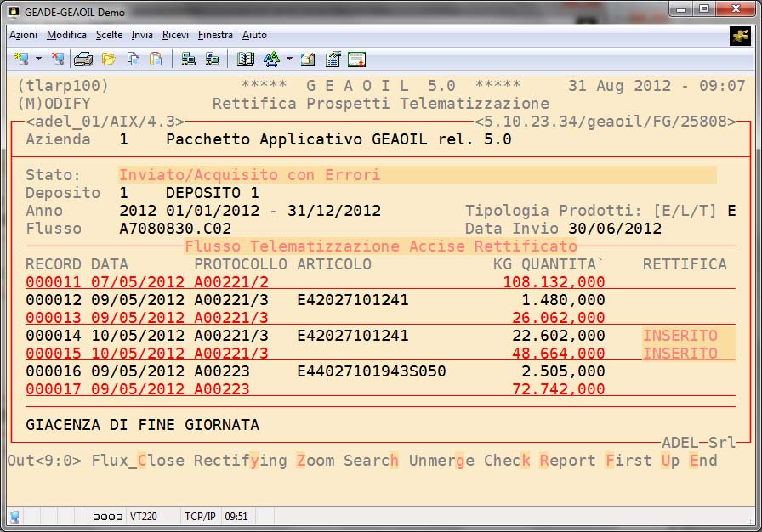Click record 000014 row
The width and height of the screenshot is (762, 532).
tap(315, 336)
